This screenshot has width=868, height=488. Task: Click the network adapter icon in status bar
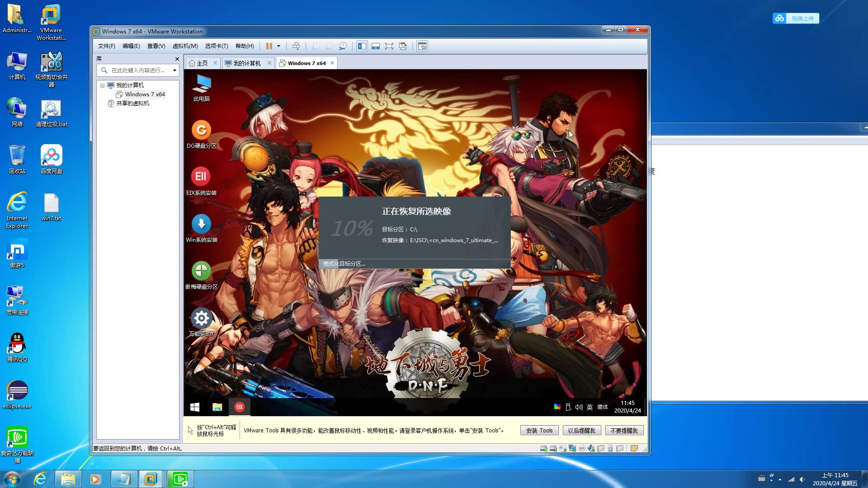click(572, 449)
